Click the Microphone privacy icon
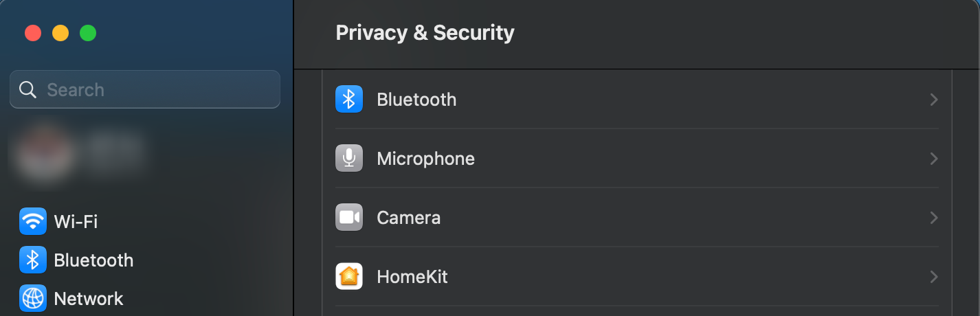The width and height of the screenshot is (980, 316). point(349,158)
